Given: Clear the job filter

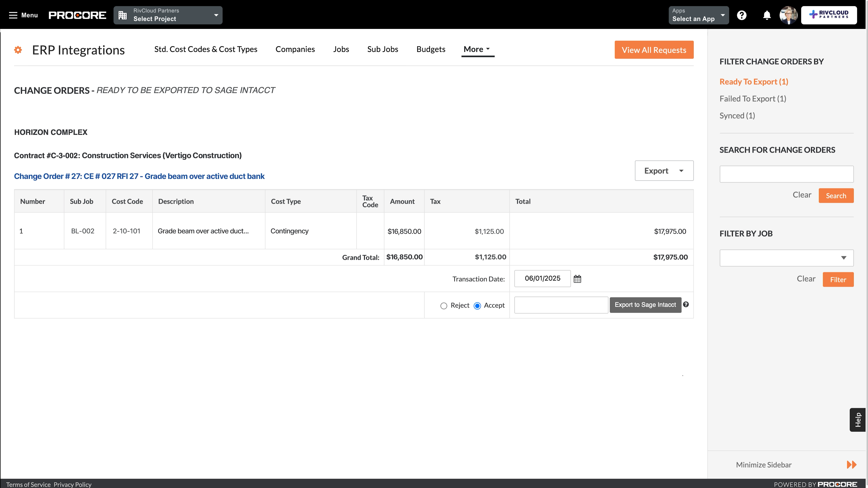Looking at the screenshot, I should (806, 279).
